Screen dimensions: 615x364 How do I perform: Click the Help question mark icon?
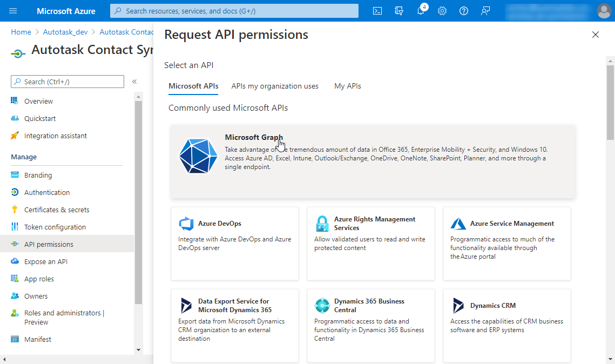463,11
